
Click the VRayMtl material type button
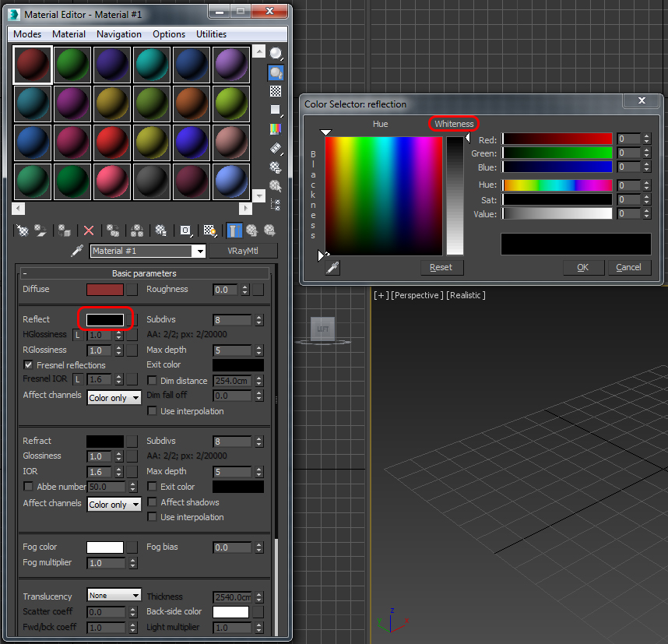pyautogui.click(x=243, y=252)
